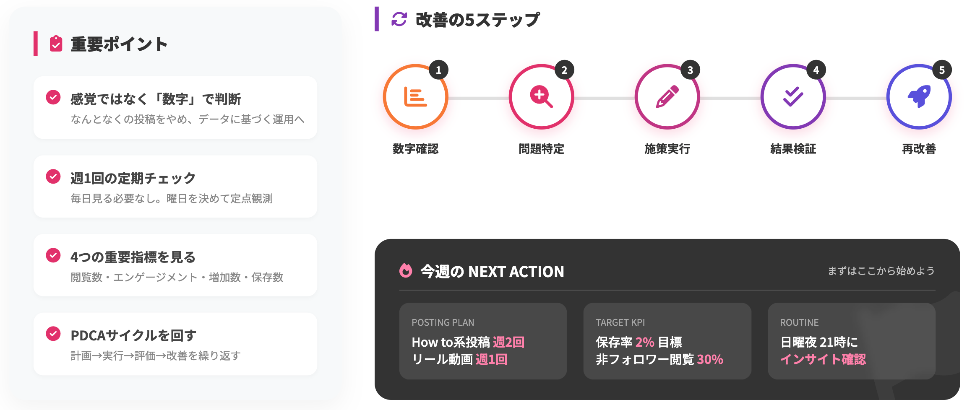980x410 pixels.
Task: Click the step number 1 badge
Action: click(x=438, y=70)
